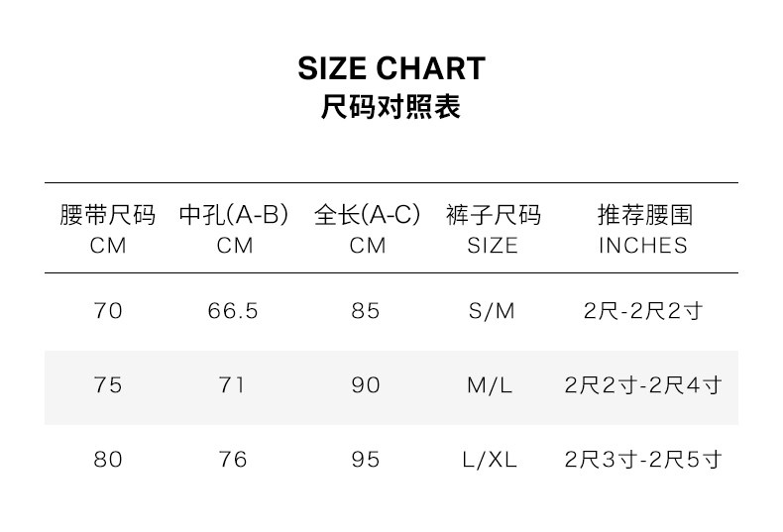
Task: Click the total length 85 cell
Action: pyautogui.click(x=366, y=311)
